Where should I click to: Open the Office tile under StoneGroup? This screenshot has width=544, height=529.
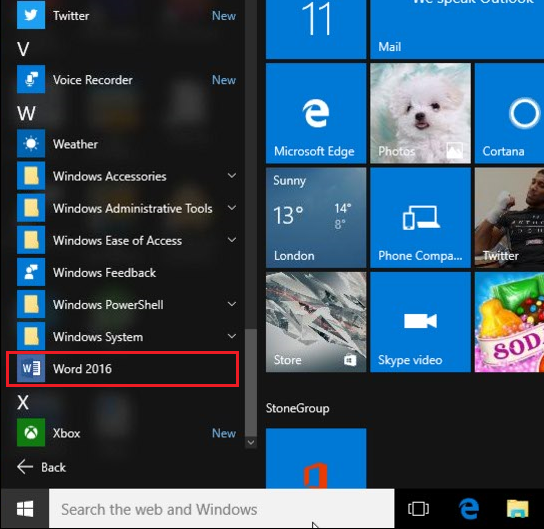point(316,458)
